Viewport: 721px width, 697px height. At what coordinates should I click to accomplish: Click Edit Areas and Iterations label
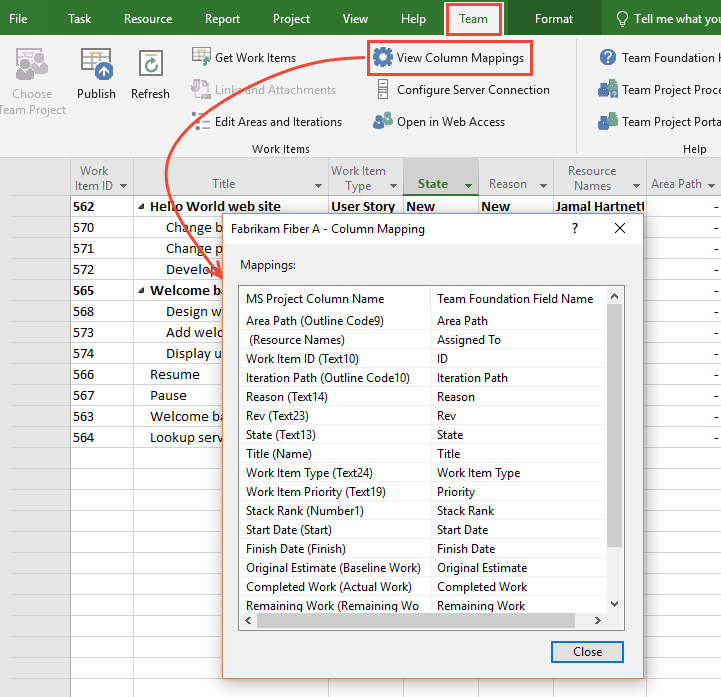[278, 122]
